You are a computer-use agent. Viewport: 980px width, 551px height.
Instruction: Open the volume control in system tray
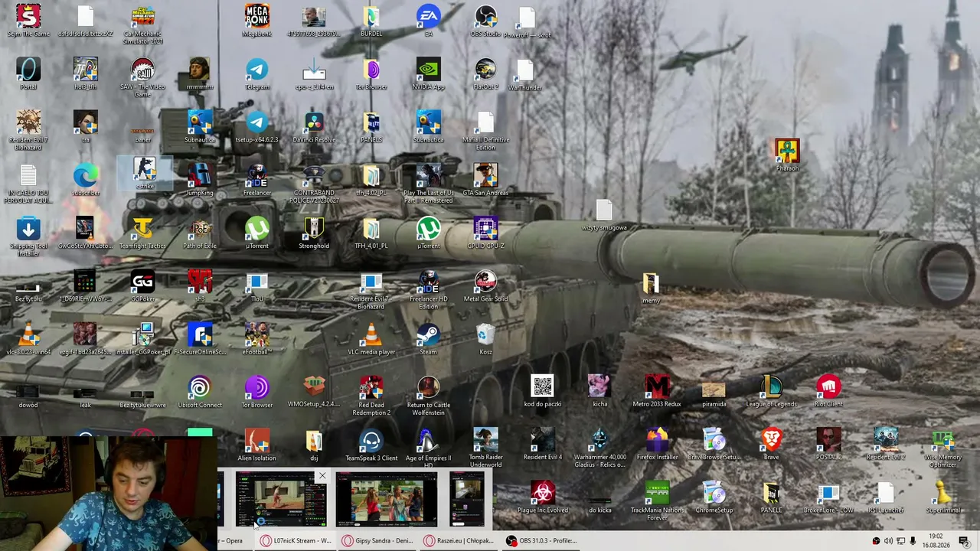pos(888,541)
